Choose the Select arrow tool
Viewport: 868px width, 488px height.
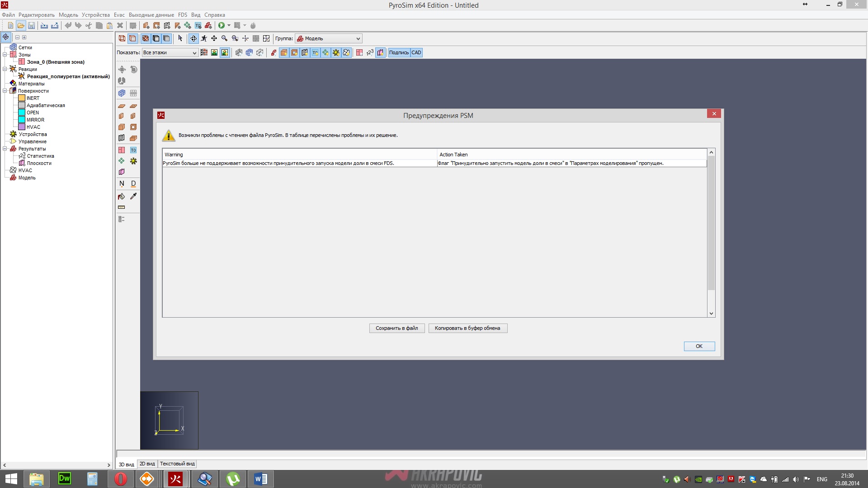[x=180, y=38]
